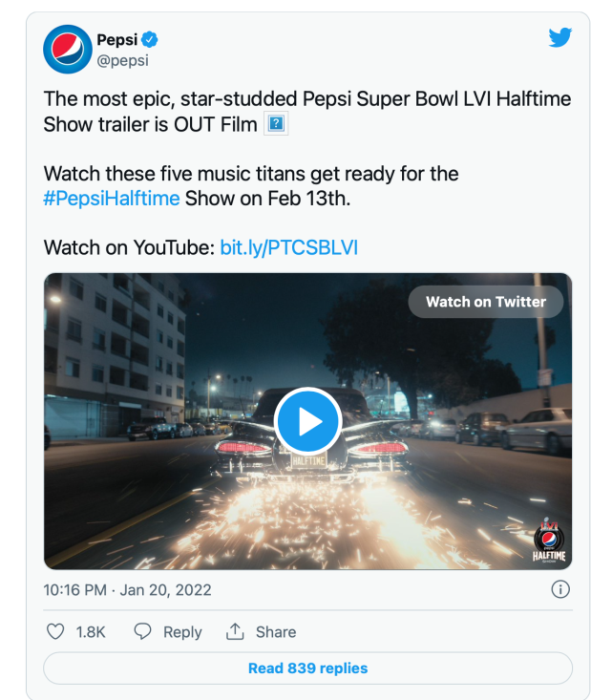612x700 pixels.
Task: Click the Reply text label
Action: click(181, 632)
